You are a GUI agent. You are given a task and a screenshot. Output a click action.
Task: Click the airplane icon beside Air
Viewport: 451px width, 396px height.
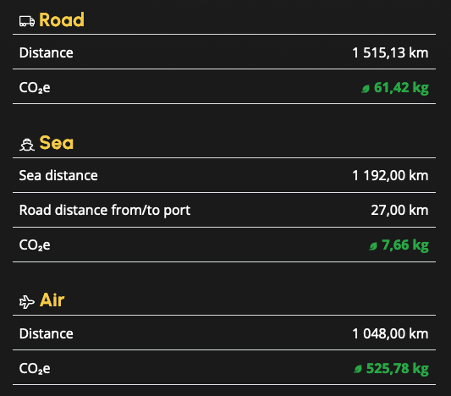(27, 302)
